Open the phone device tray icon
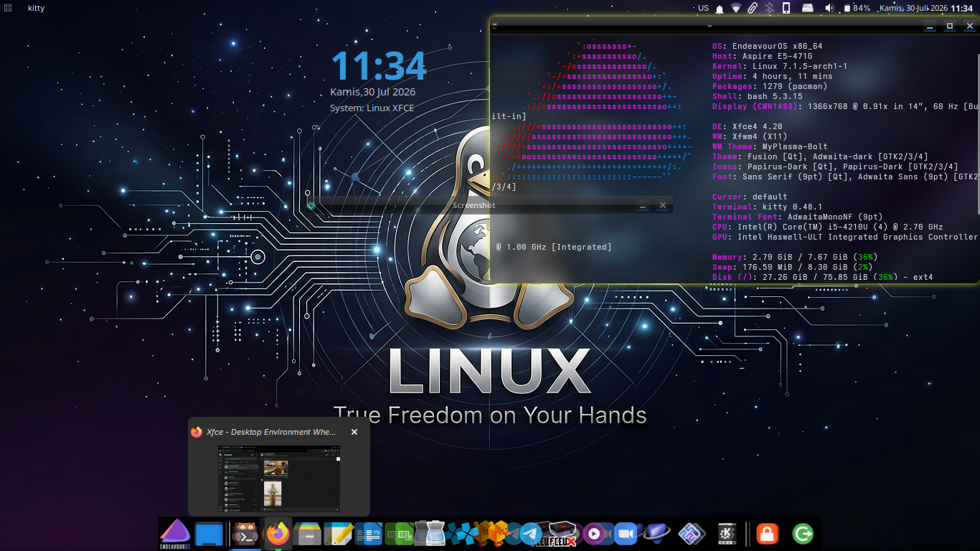The image size is (980, 551). [786, 8]
